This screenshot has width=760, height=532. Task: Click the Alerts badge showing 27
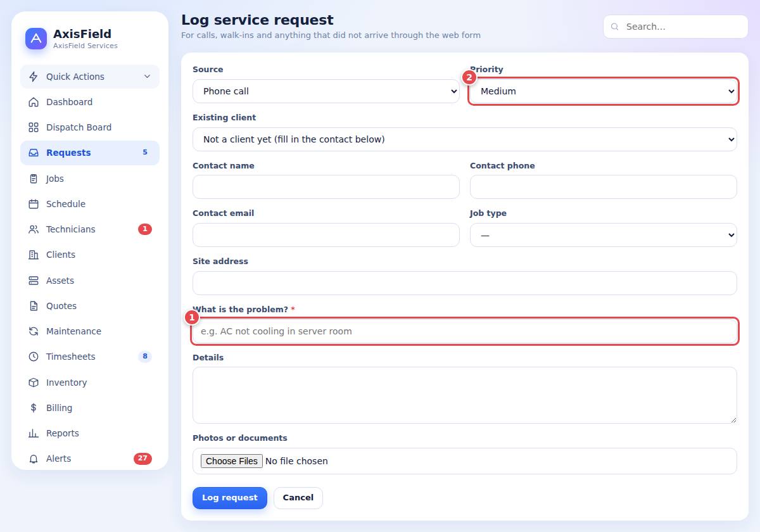[142, 459]
